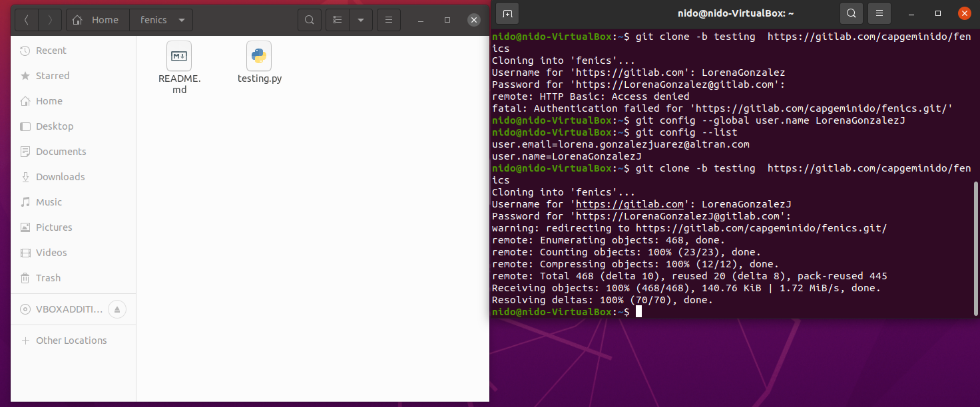The width and height of the screenshot is (980, 407).
Task: Minimize the terminal window
Action: pyautogui.click(x=911, y=13)
